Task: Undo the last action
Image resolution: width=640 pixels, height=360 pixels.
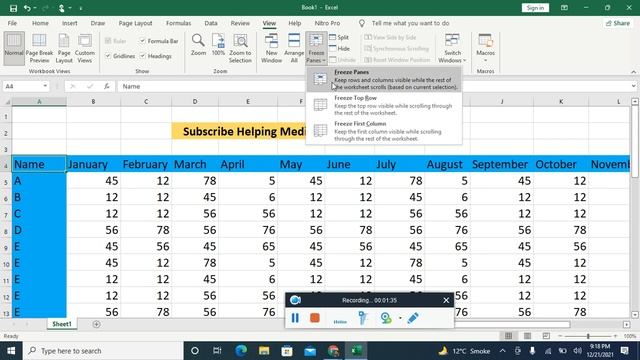Action: [x=27, y=8]
